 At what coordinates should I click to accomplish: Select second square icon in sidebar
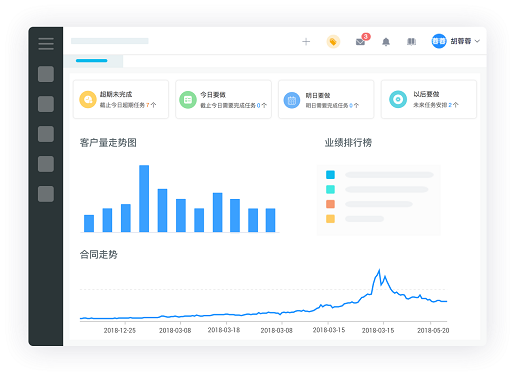pyautogui.click(x=46, y=104)
